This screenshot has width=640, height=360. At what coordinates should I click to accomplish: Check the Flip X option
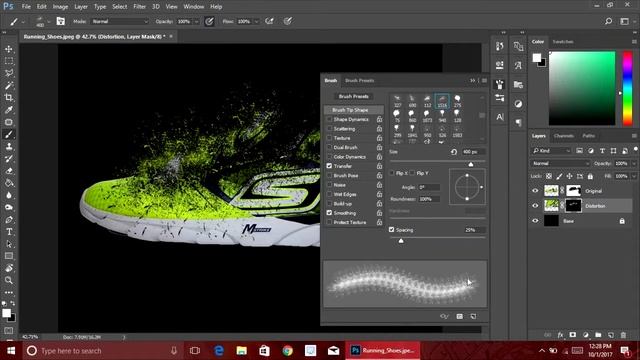[x=392, y=173]
